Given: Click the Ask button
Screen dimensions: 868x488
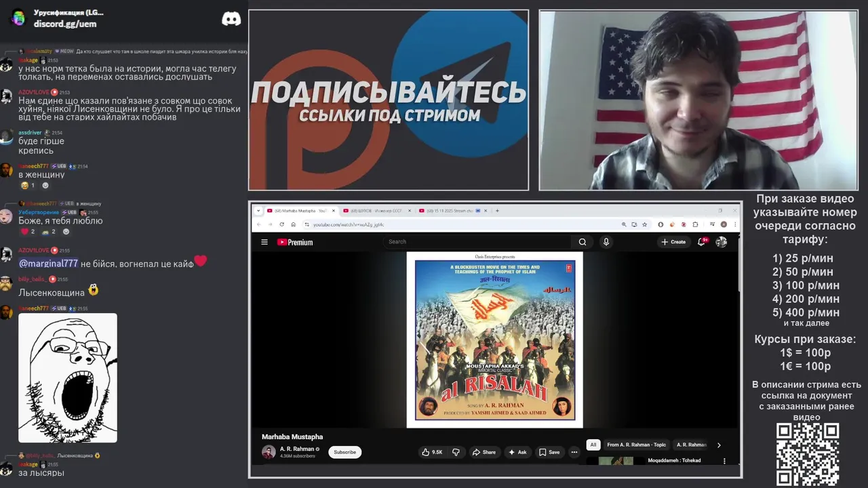Looking at the screenshot, I should click(516, 452).
